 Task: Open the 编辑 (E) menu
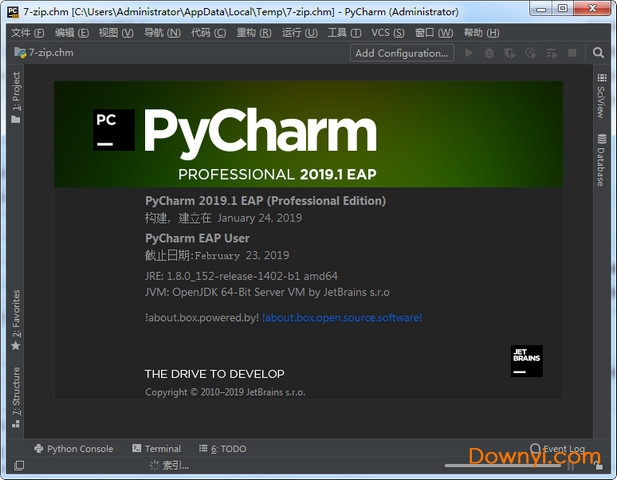(72, 33)
